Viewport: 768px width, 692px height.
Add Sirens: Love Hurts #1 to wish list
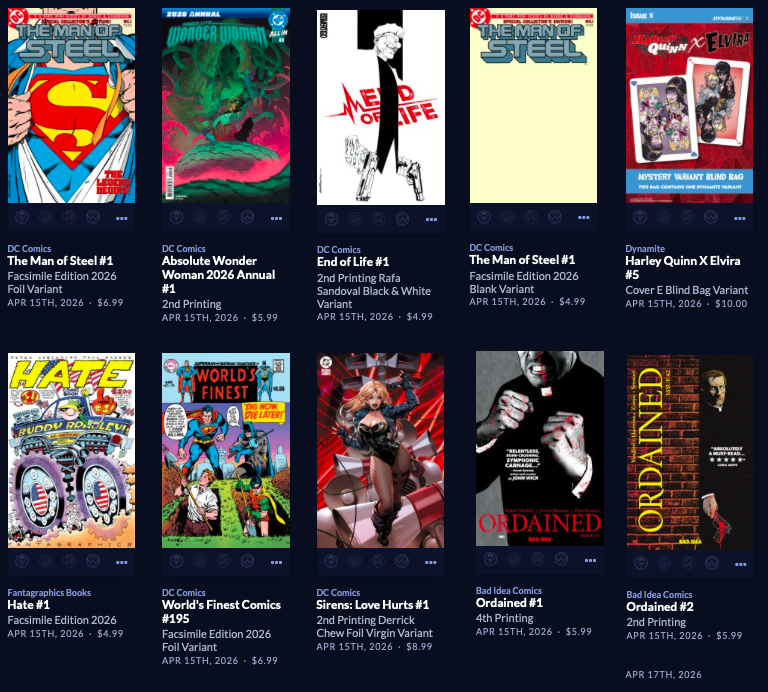coord(402,561)
